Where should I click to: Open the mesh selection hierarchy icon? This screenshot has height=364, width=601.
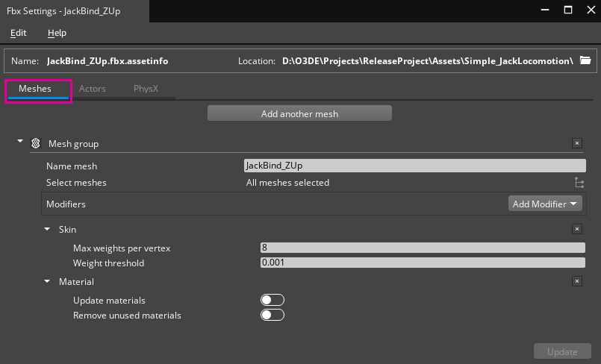[579, 183]
